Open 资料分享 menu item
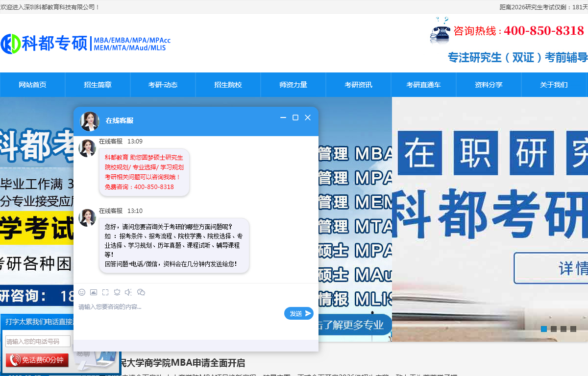The height and width of the screenshot is (376, 588). tap(489, 85)
